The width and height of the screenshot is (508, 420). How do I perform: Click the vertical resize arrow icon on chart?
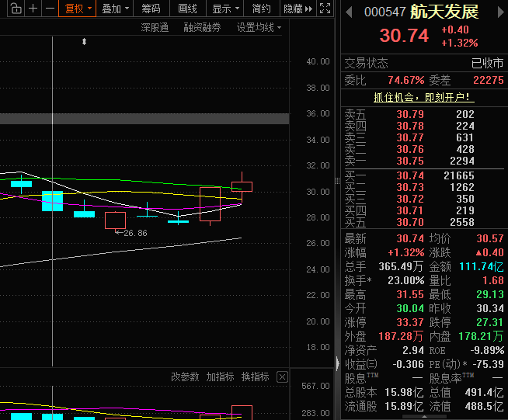pos(84,41)
